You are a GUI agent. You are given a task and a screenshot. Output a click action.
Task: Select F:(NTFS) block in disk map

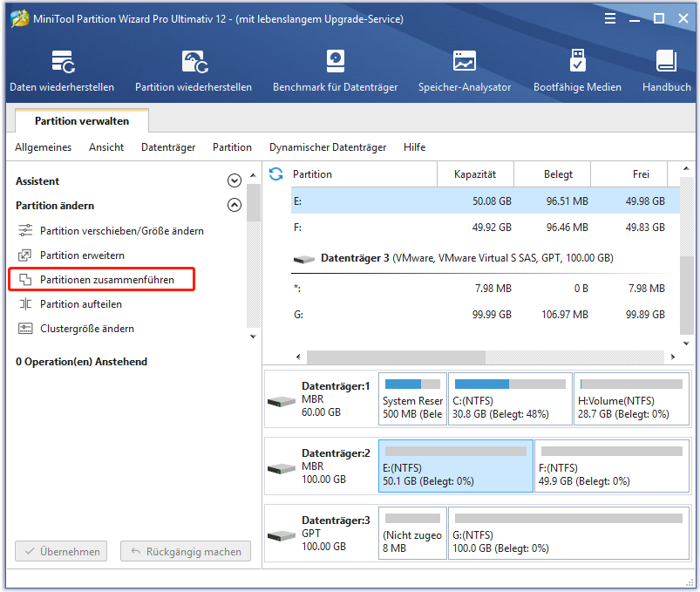coord(612,466)
